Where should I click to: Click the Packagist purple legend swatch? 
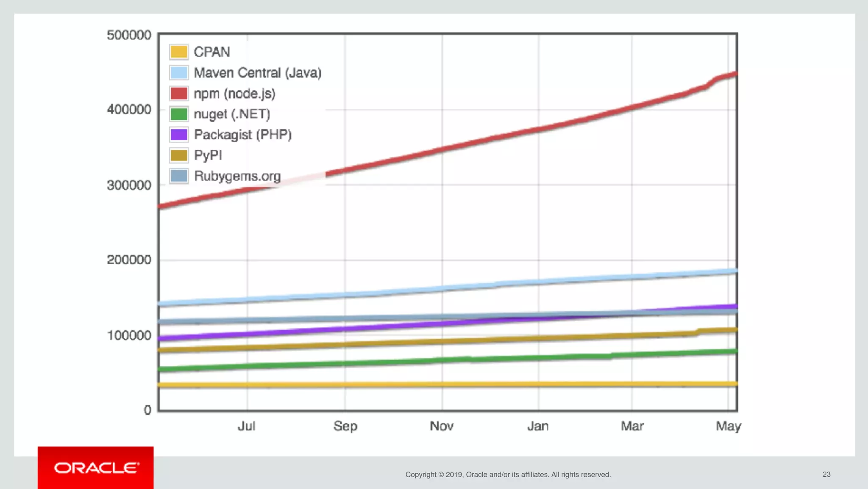tap(178, 134)
